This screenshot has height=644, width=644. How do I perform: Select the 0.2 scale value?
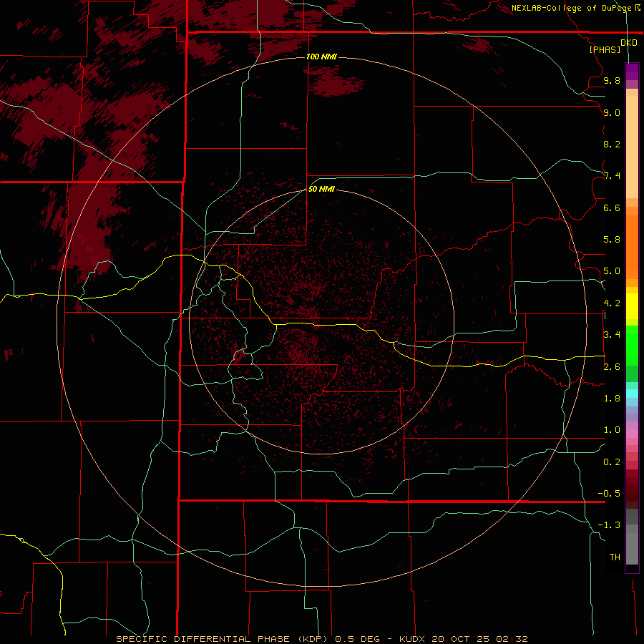612,462
